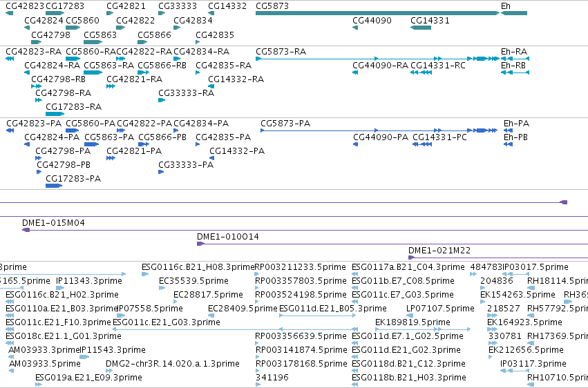Select the LP07107.5prime EST label
This screenshot has height=388, width=588.
pos(440,309)
